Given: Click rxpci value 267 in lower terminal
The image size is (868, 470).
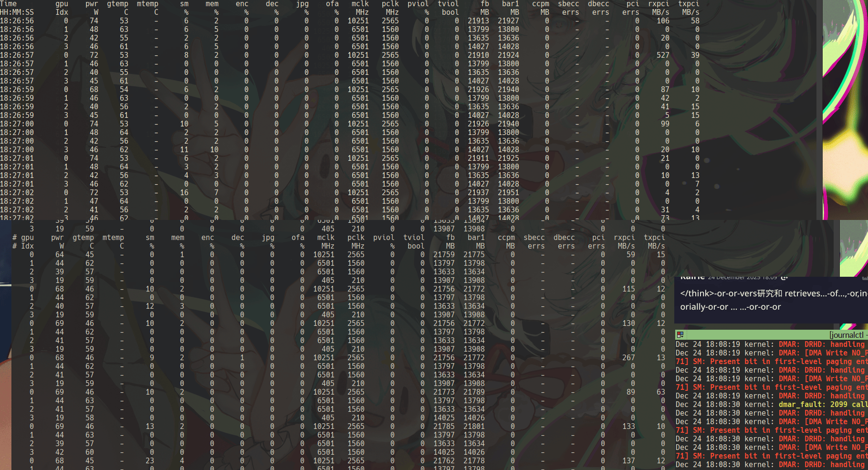Looking at the screenshot, I should tap(628, 358).
